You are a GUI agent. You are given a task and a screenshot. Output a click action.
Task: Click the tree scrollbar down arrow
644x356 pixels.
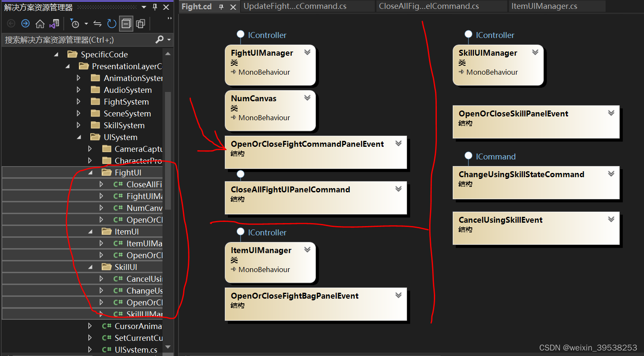tap(168, 347)
